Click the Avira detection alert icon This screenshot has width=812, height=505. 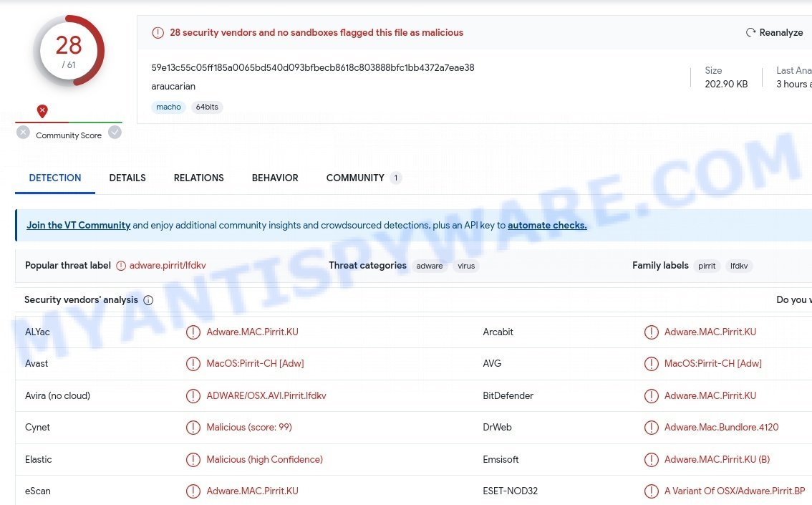point(193,395)
